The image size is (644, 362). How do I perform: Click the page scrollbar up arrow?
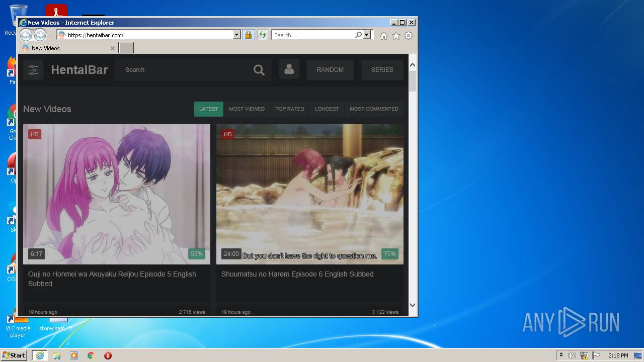413,65
